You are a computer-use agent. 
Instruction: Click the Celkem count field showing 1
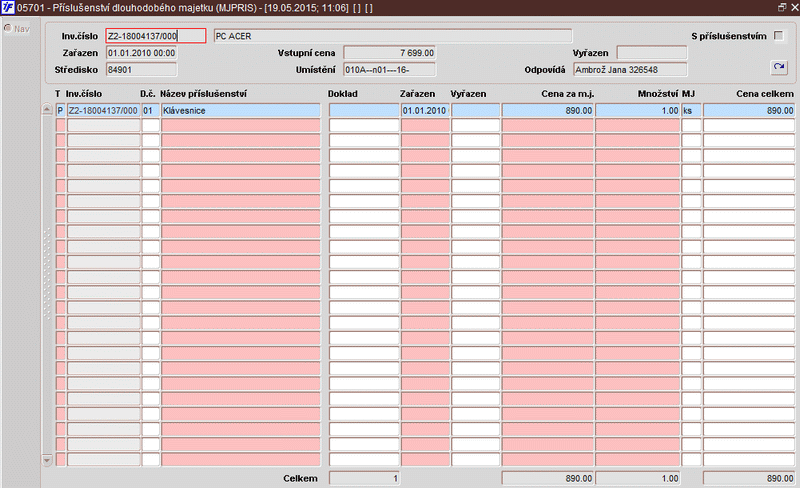point(364,478)
